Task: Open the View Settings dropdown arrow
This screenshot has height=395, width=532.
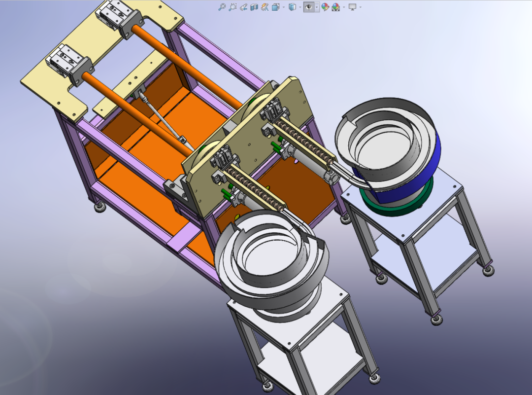Action: [x=360, y=7]
